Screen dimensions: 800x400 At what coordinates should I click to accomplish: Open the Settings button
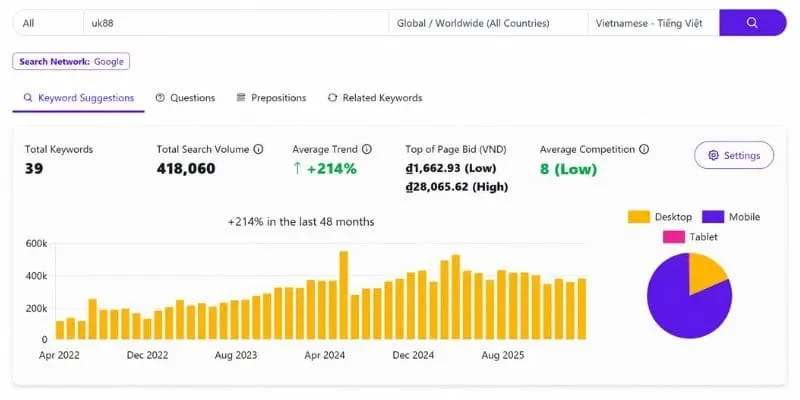(734, 156)
